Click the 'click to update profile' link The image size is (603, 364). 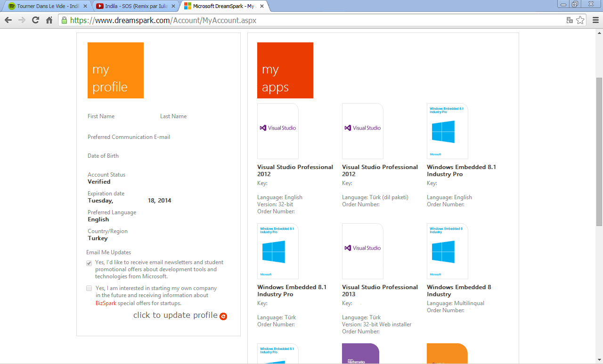(x=175, y=315)
